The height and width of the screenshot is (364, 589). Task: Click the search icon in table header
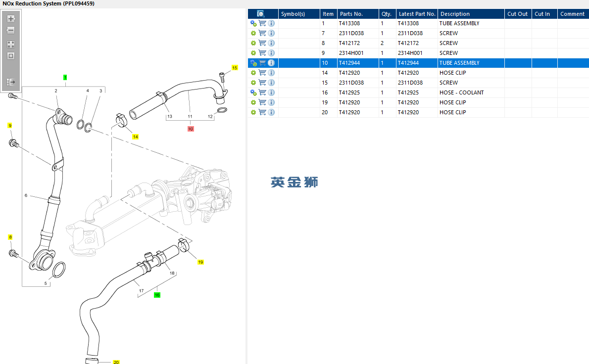click(x=261, y=14)
